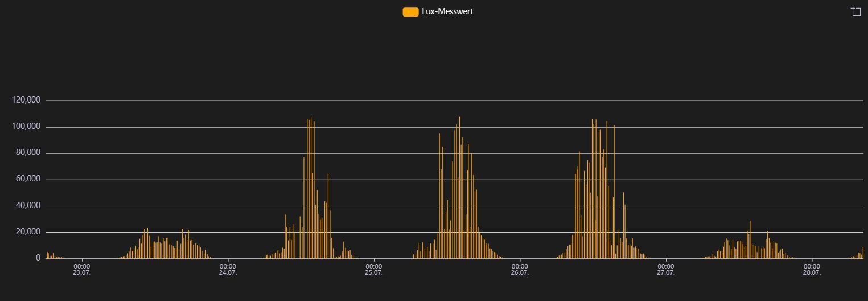Click the 60,000 y-axis label
Image resolution: width=868 pixels, height=301 pixels.
(28, 179)
